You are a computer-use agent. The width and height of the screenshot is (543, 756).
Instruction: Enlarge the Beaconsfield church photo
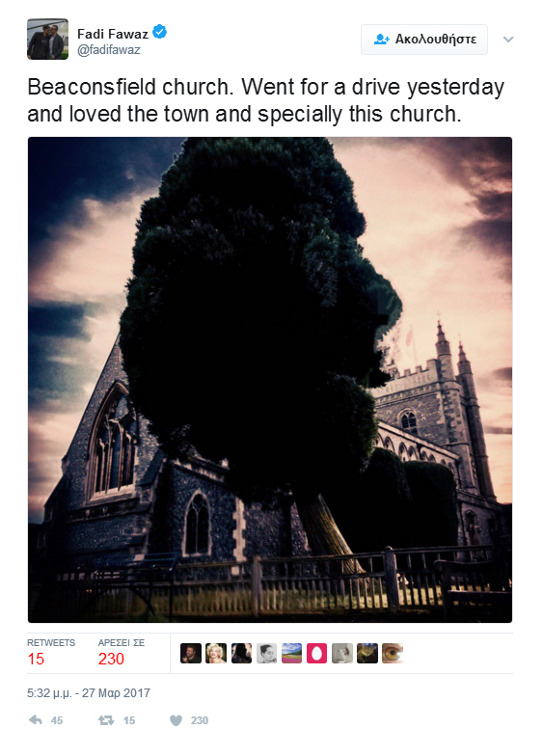(x=270, y=380)
